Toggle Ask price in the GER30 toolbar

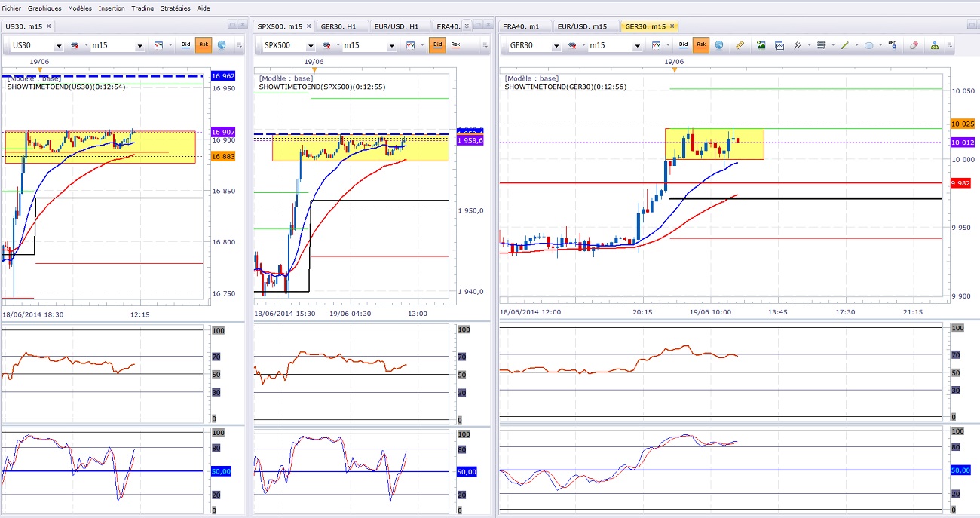point(701,45)
